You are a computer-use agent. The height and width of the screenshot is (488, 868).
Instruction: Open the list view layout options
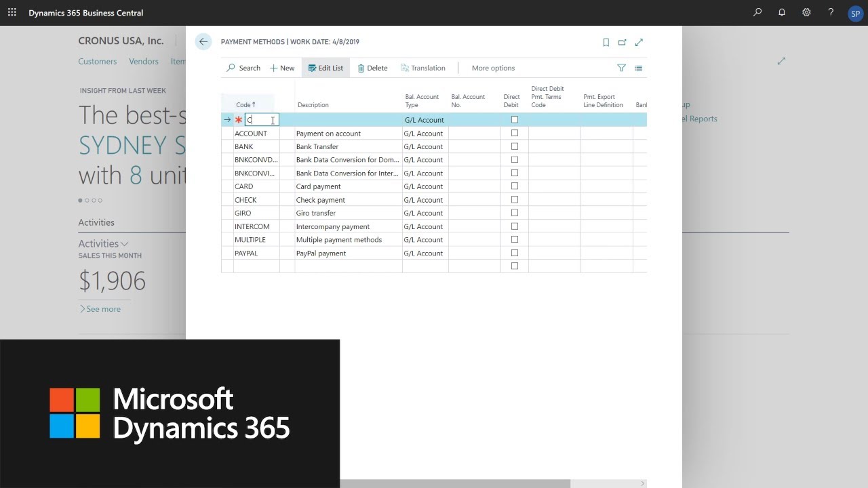click(x=638, y=68)
